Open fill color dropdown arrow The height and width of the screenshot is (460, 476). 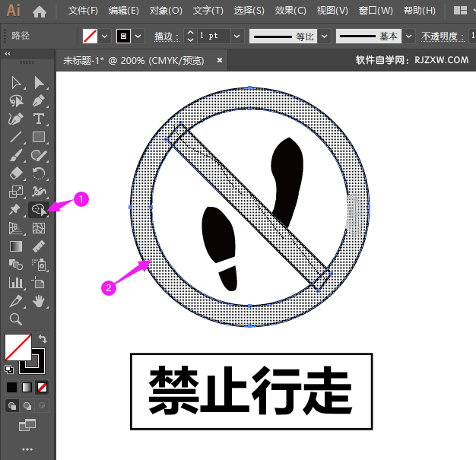[105, 36]
